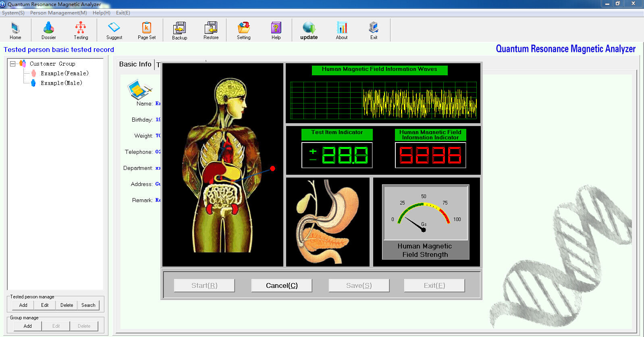Click the Weight: field label
Viewport: 644px width, 337px height.
143,136
